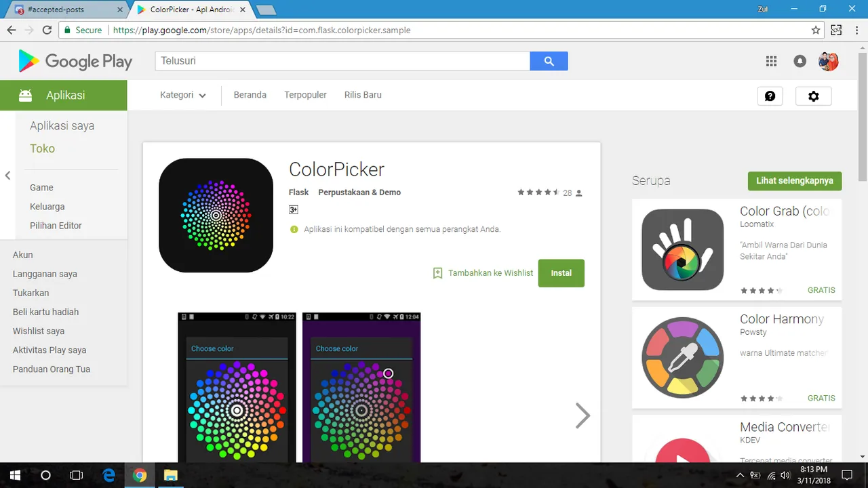Open the notifications bell icon
Screen dimensions: 868x488
800,61
